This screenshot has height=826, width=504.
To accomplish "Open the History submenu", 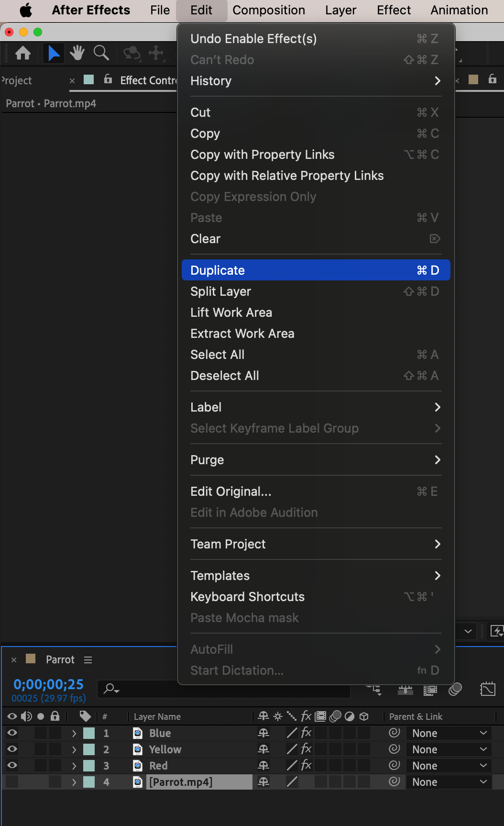I will 316,81.
